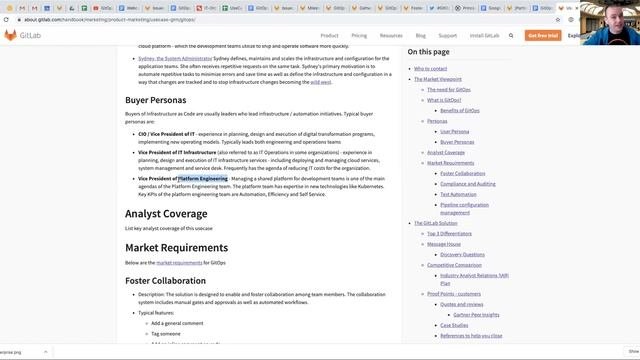Reload the page with the refresh icon

coord(6,20)
